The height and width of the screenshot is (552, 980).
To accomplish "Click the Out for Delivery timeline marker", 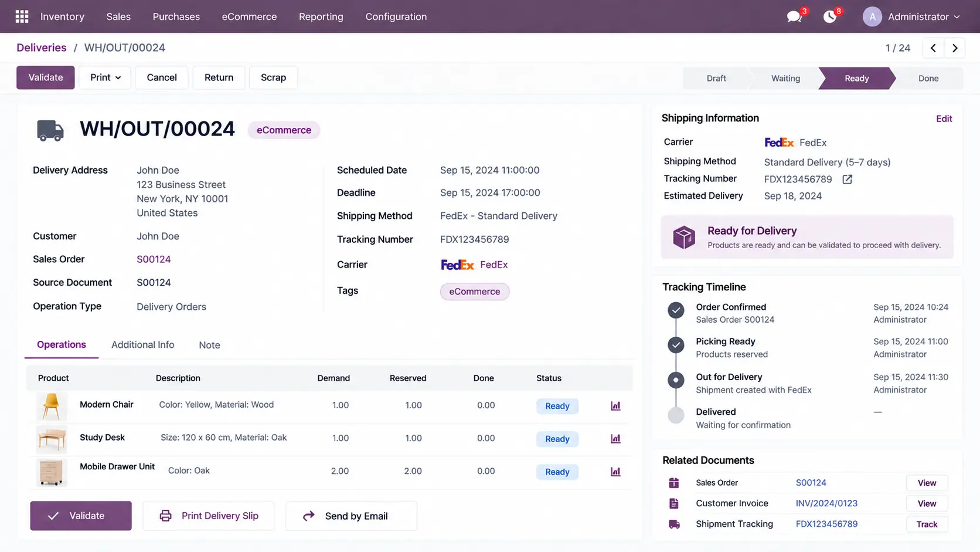I will click(676, 380).
